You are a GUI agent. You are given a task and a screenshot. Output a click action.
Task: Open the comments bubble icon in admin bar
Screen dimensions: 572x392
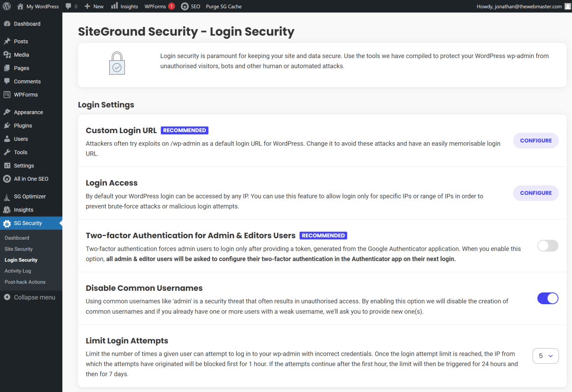click(68, 6)
